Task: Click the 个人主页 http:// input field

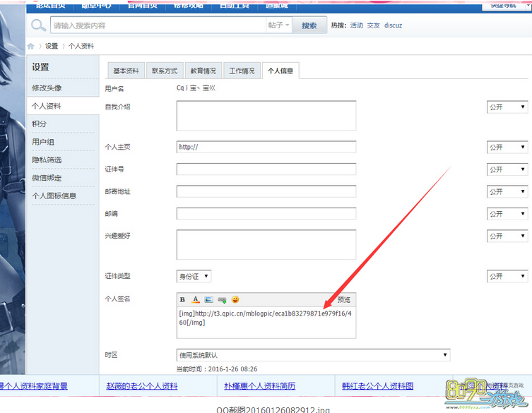Action: point(266,148)
